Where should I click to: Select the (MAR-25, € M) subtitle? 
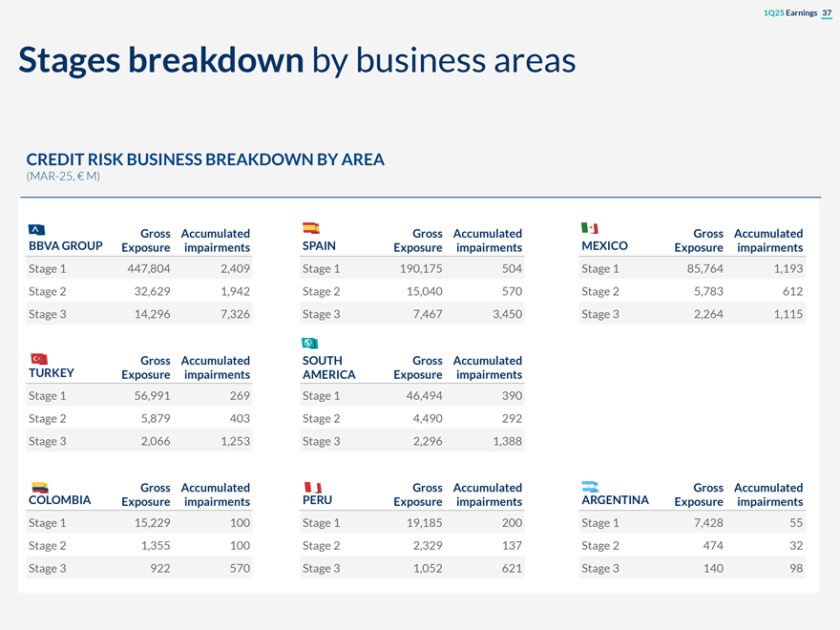pos(63,177)
